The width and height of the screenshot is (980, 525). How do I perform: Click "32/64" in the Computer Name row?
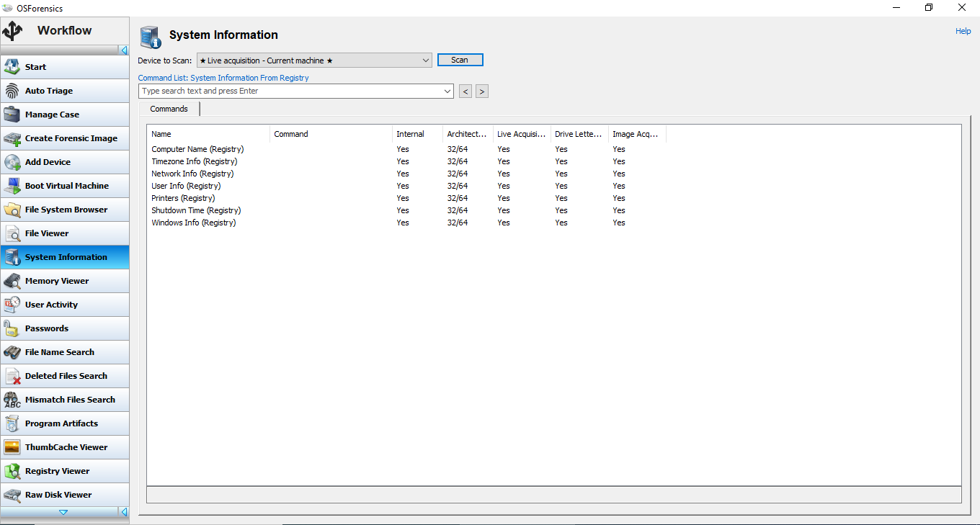[x=458, y=149]
